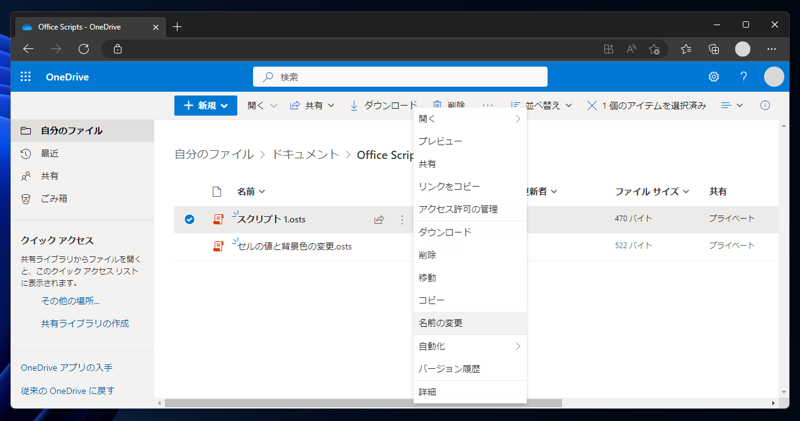Choose プレビュー in context menu
The image size is (800, 421).
pos(470,141)
